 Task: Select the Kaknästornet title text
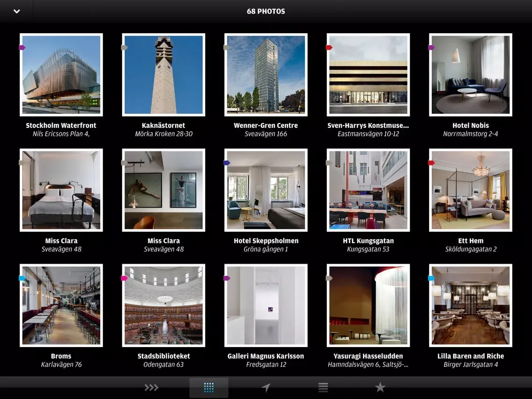coord(163,125)
